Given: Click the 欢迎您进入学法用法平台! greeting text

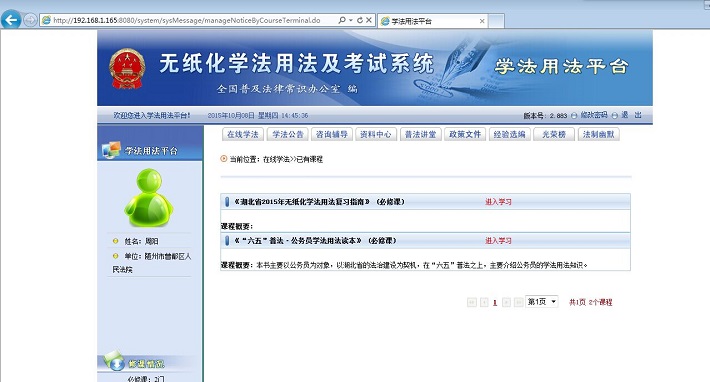Looking at the screenshot, I should (152, 115).
